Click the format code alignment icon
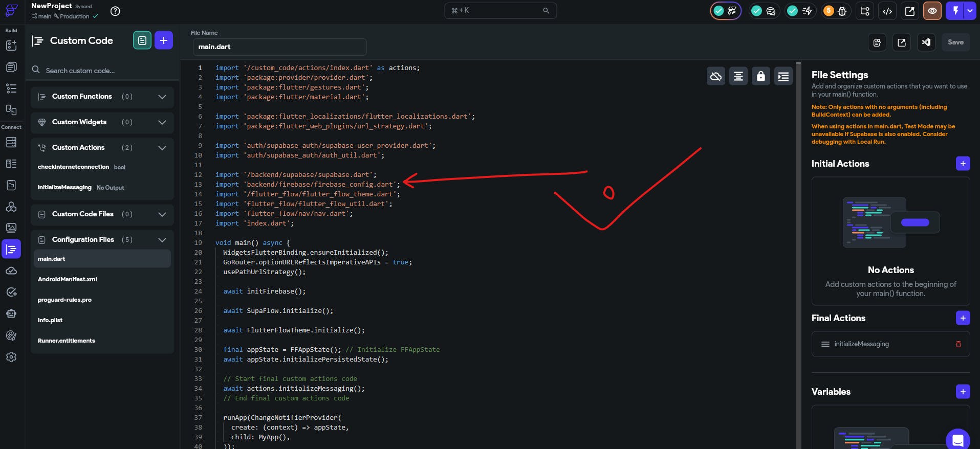Screen dimensions: 980x449 pos(738,76)
